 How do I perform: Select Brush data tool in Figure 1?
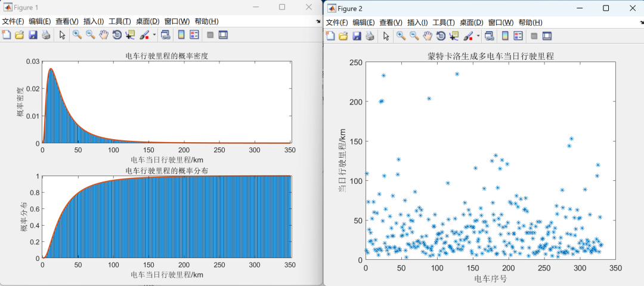pos(144,35)
